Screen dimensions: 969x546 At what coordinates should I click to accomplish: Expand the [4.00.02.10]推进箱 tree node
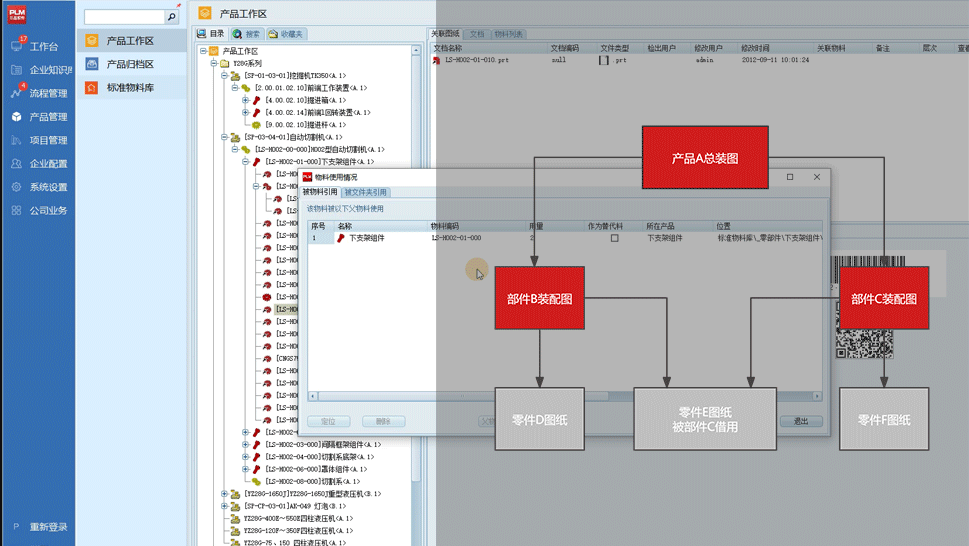pos(245,100)
